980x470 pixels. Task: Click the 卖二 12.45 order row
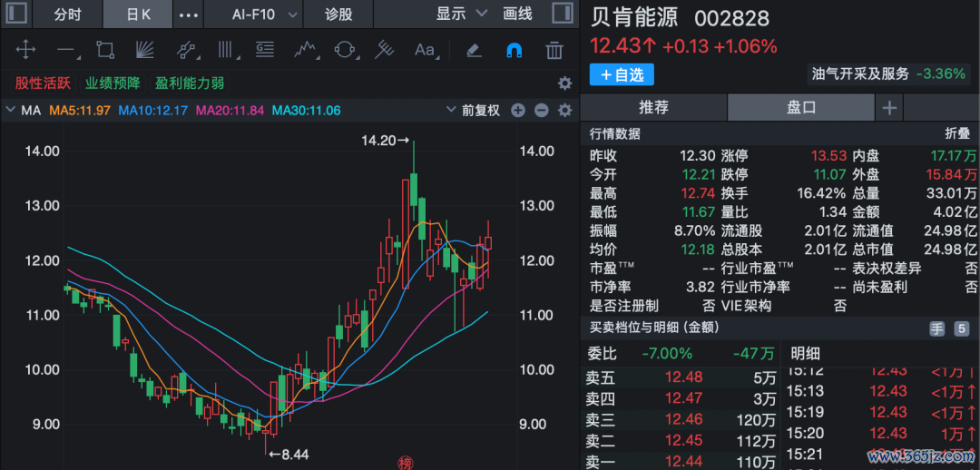(681, 441)
